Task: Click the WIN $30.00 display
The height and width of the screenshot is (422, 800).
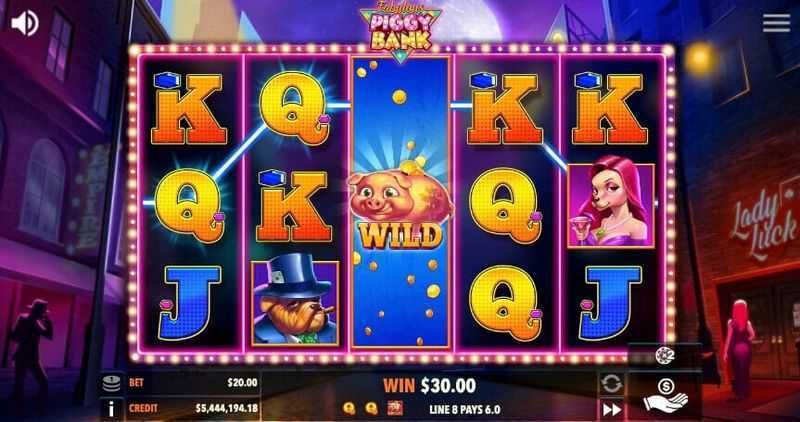Action: [429, 386]
